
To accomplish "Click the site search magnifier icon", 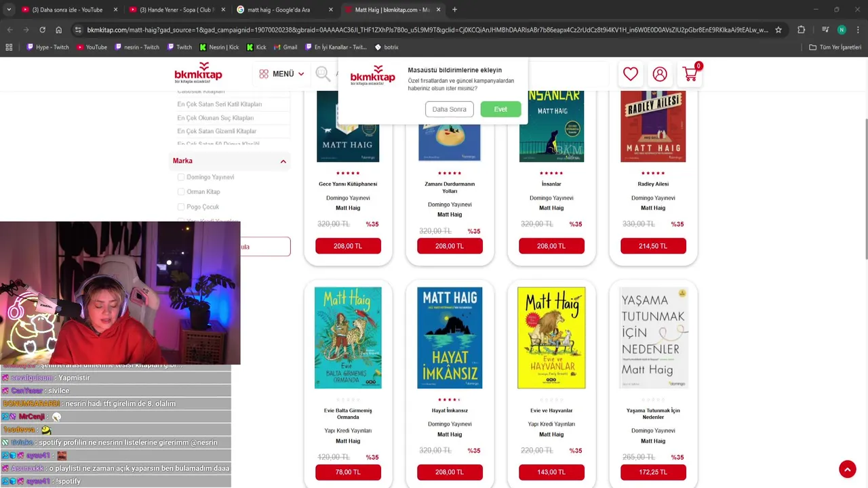I will point(323,74).
